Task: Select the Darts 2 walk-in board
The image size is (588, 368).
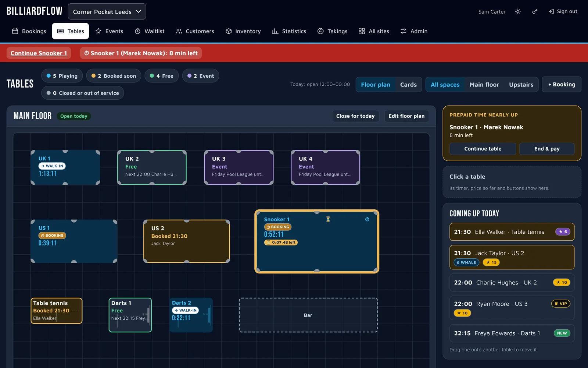Action: tap(191, 315)
